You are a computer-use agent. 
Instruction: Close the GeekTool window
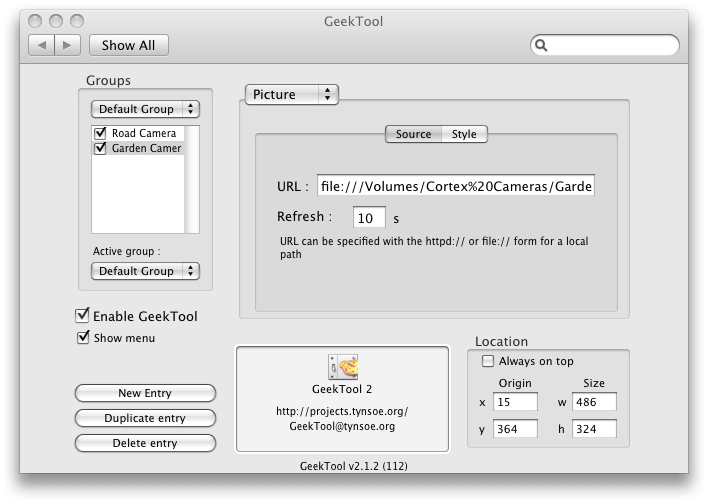pyautogui.click(x=35, y=21)
